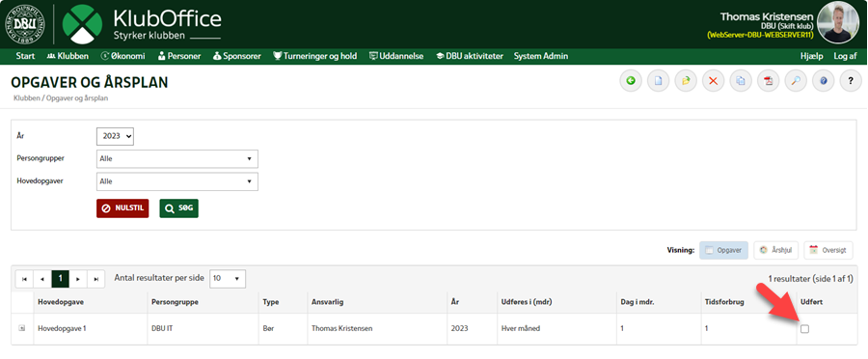Image resolution: width=868 pixels, height=359 pixels.
Task: Open System Admin menu
Action: click(x=541, y=56)
